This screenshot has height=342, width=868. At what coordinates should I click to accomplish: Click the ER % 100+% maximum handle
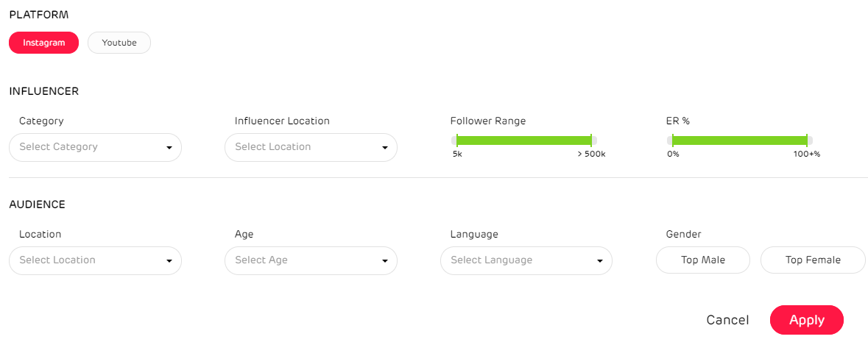click(x=807, y=140)
